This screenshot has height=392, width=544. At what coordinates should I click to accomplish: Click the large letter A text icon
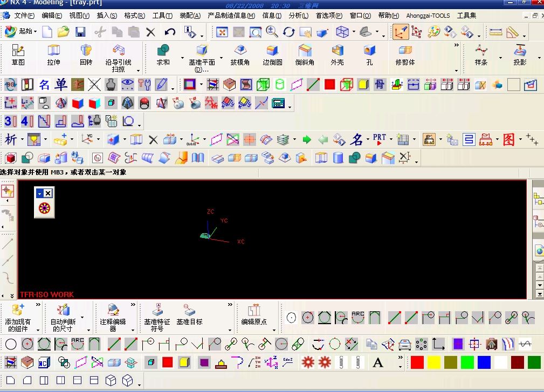click(378, 363)
